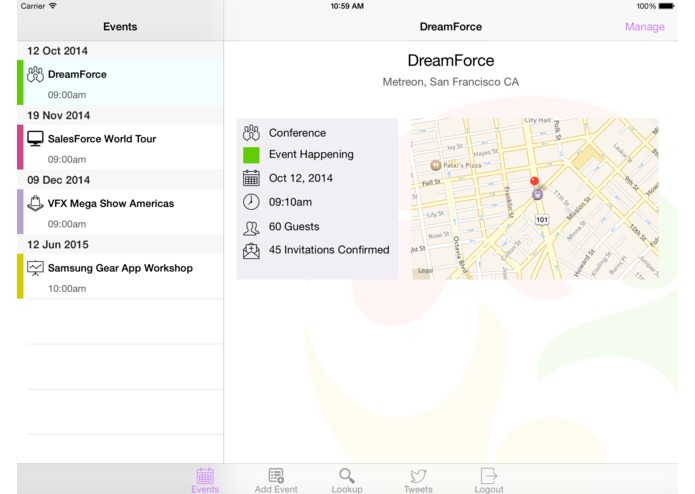Switch to the Lookup tab
Screen dimensions: 695x494
click(347, 481)
